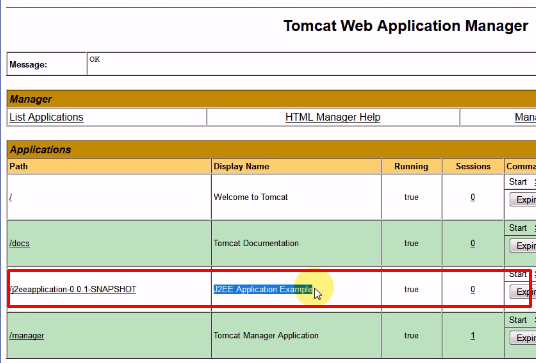Click running value true in /docs row

411,243
